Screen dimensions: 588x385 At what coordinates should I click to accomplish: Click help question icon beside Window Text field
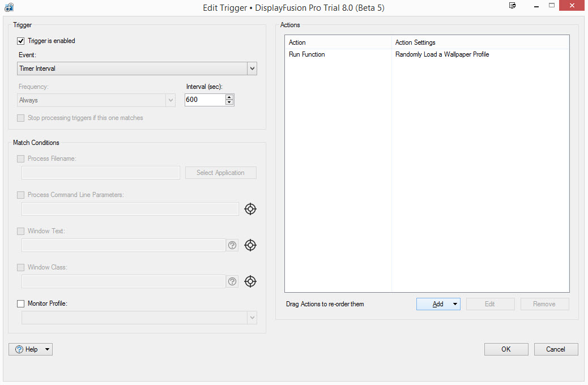click(x=232, y=245)
